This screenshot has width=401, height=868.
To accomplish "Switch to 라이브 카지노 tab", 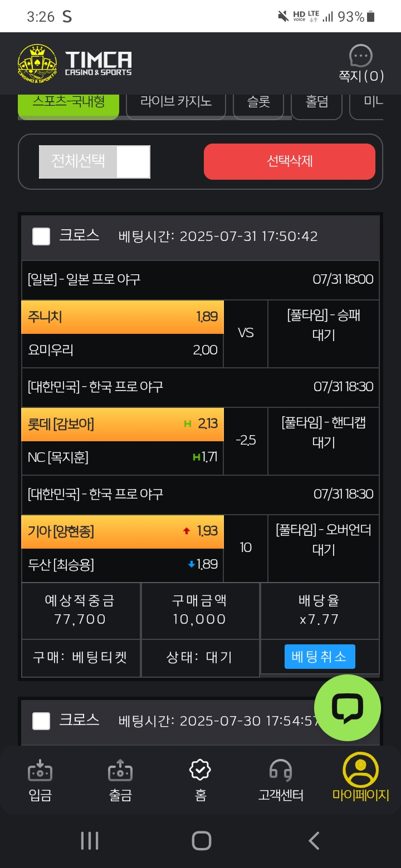I will pyautogui.click(x=175, y=104).
